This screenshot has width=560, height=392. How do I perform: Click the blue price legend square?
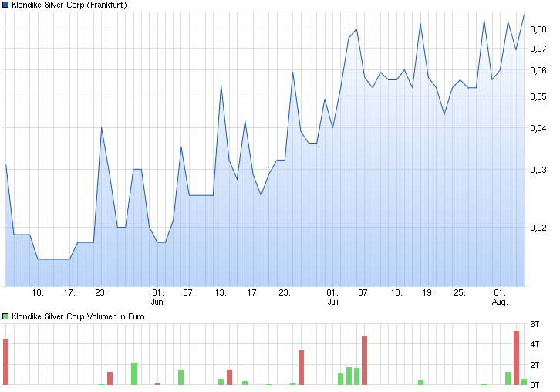coord(6,5)
